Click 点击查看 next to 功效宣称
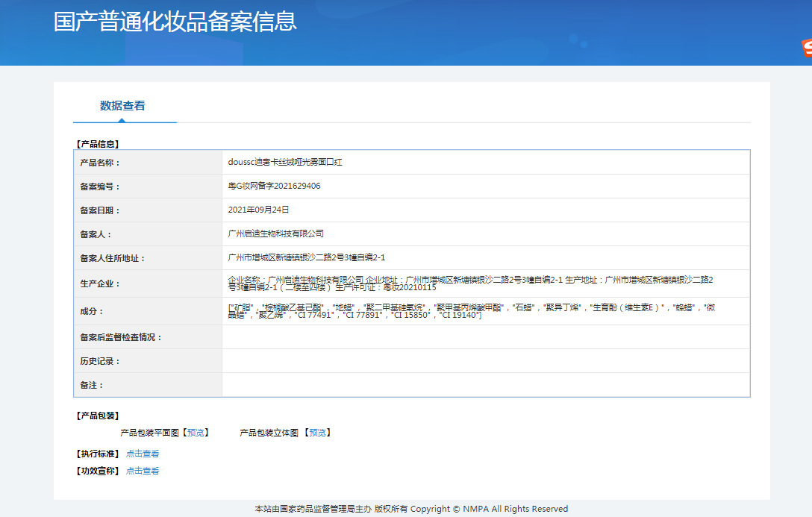This screenshot has width=812, height=517. pos(143,471)
